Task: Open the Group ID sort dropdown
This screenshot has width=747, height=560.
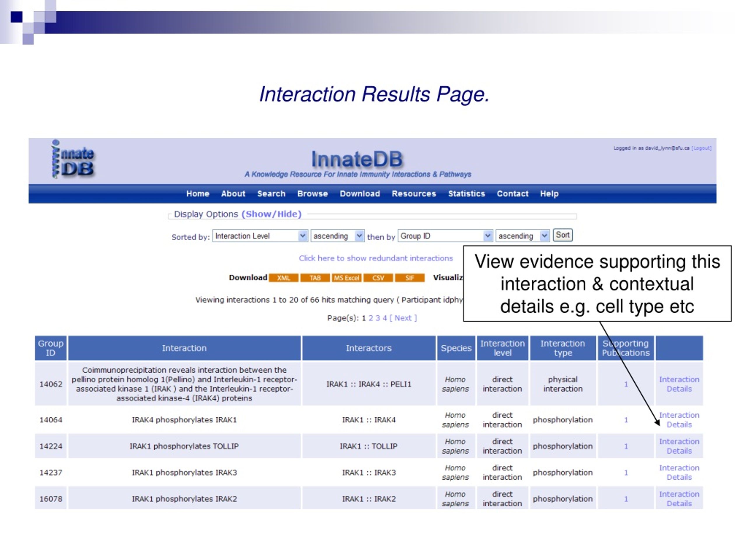Action: [x=446, y=236]
